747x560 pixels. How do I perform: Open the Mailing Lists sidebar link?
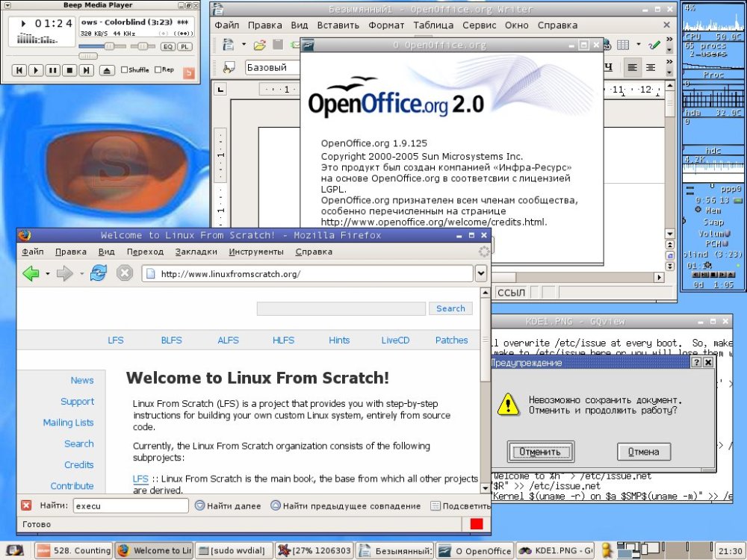[x=68, y=423]
